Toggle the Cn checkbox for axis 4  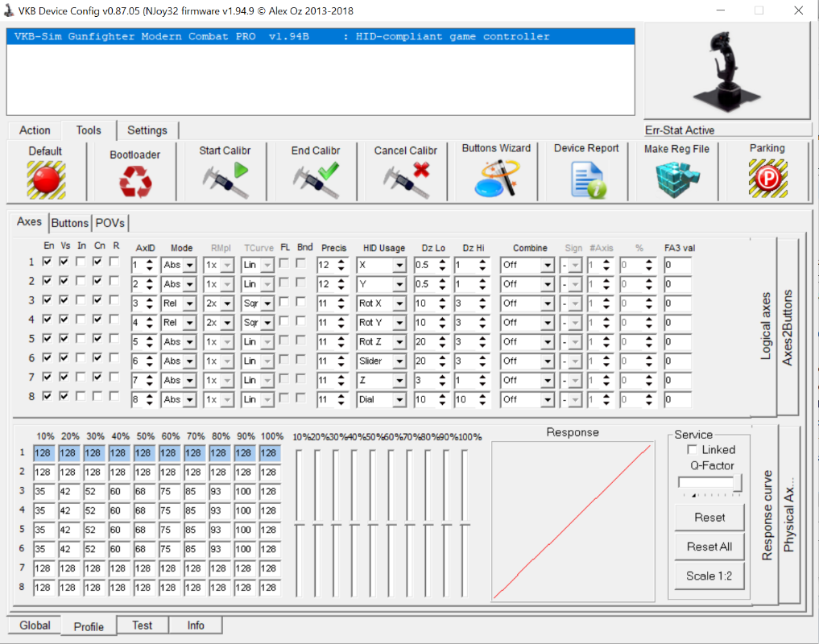coord(97,319)
